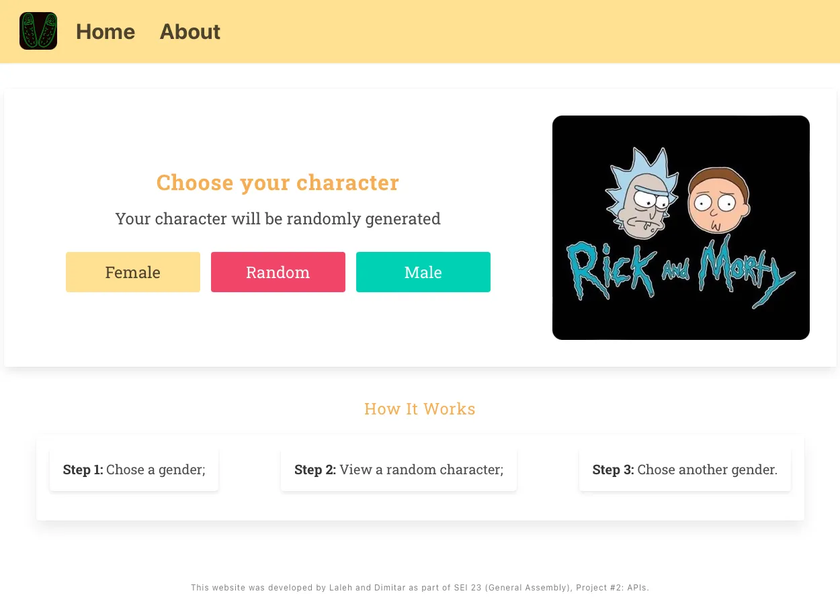Select the Female character button
The height and width of the screenshot is (616, 840).
point(132,272)
